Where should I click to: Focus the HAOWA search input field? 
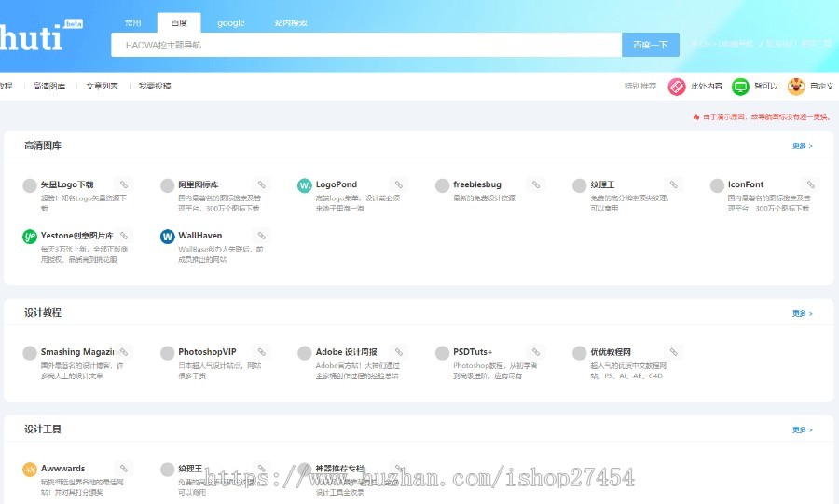pyautogui.click(x=366, y=45)
